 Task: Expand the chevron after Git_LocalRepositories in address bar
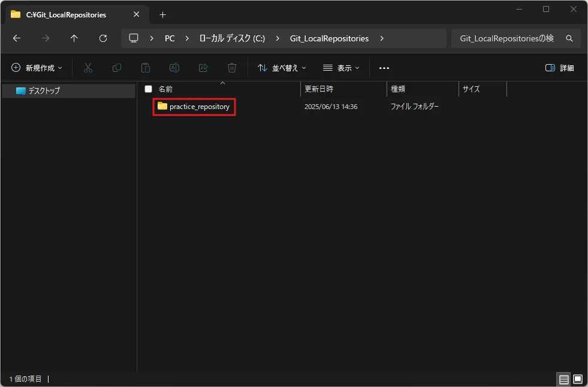click(382, 38)
